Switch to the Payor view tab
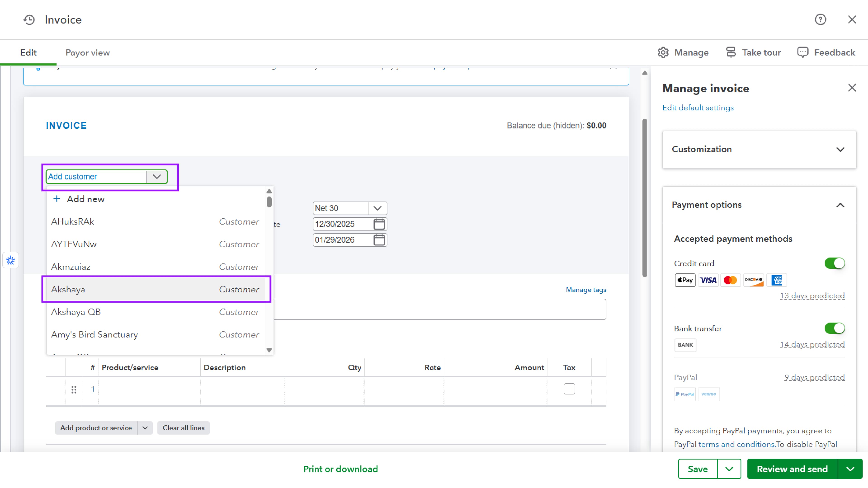 (x=88, y=53)
